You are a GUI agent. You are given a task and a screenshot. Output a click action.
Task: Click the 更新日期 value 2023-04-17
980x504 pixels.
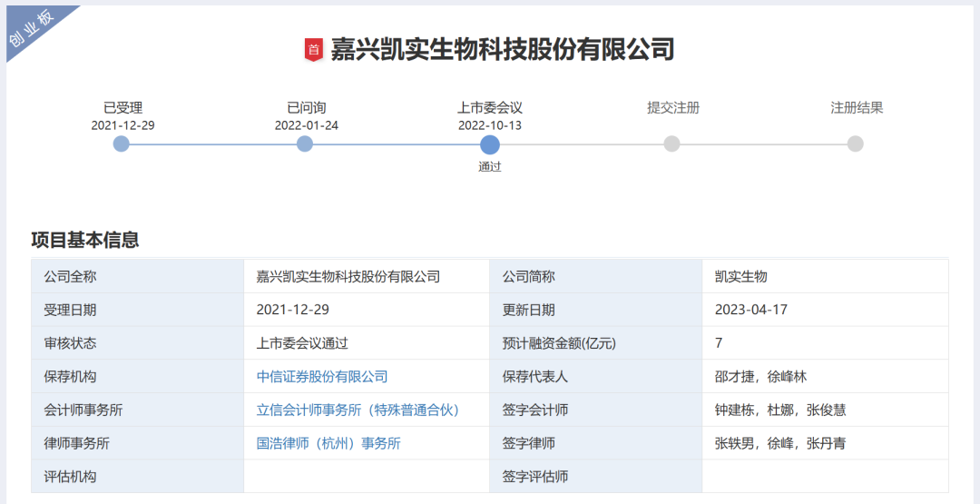[751, 310]
